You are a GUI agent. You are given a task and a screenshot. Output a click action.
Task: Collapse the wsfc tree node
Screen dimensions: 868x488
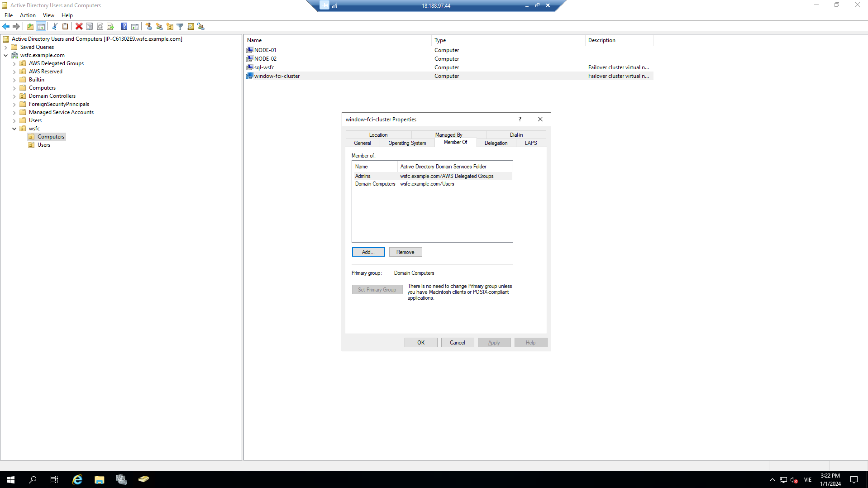pyautogui.click(x=14, y=129)
